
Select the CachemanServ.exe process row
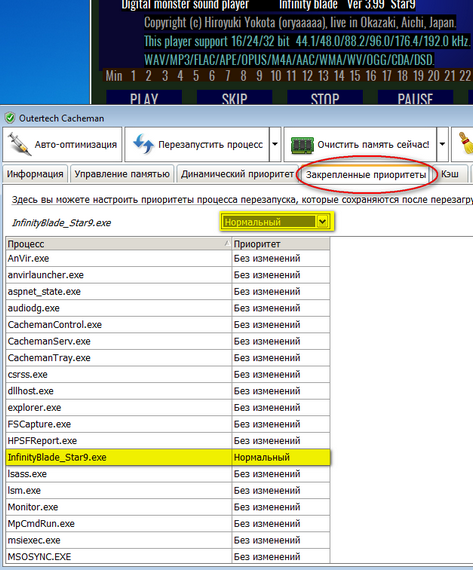[x=168, y=341]
